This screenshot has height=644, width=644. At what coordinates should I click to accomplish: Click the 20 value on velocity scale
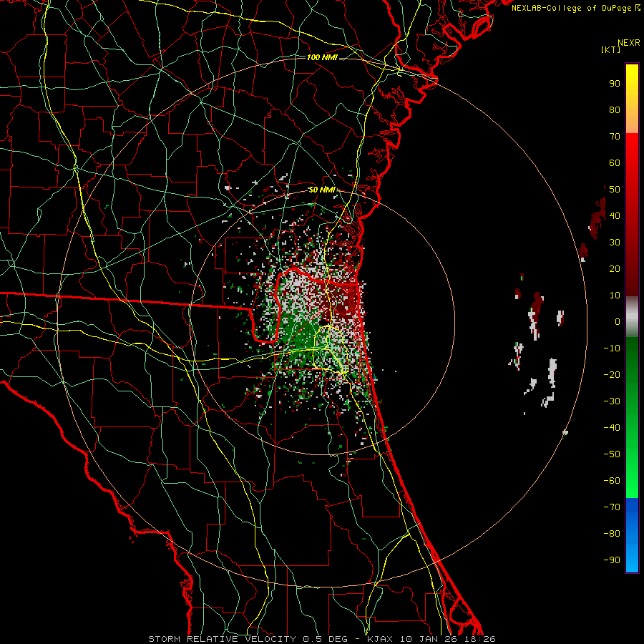point(615,269)
